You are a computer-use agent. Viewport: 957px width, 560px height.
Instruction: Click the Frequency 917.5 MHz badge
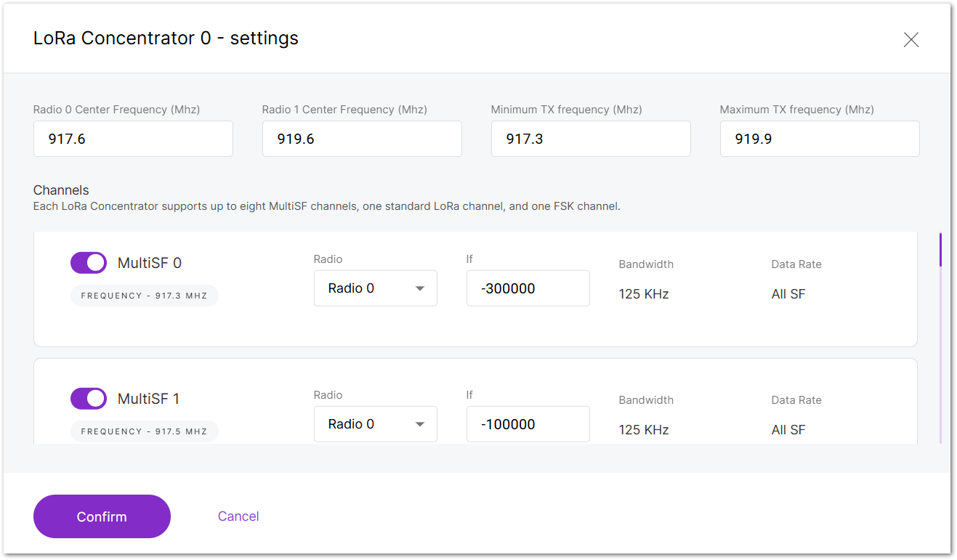point(144,431)
